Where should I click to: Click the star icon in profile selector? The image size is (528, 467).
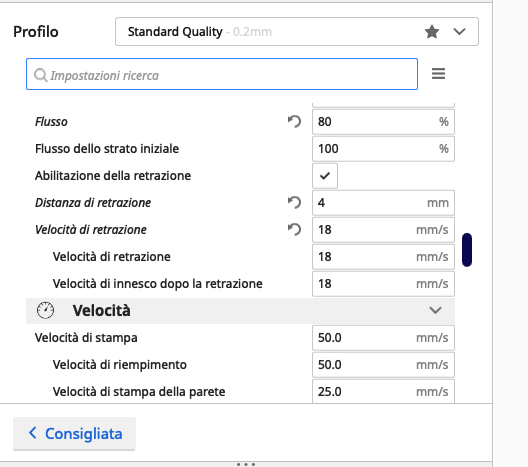pos(432,32)
